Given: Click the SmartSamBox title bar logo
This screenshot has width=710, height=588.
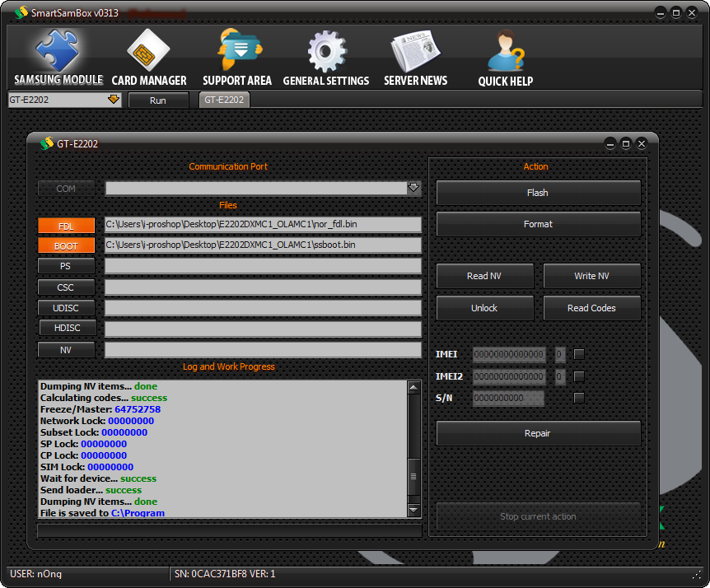Looking at the screenshot, I should point(21,12).
